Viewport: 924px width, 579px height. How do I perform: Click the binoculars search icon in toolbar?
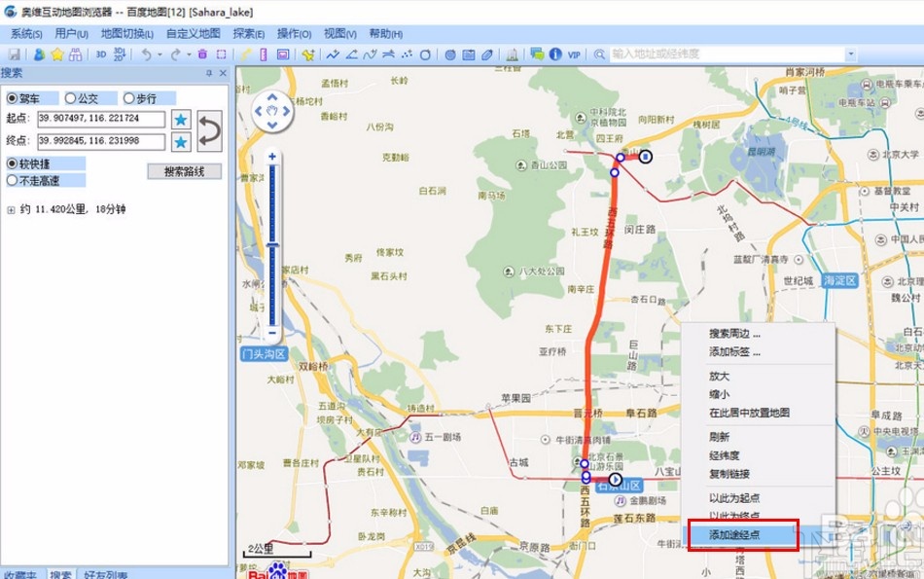click(x=76, y=54)
